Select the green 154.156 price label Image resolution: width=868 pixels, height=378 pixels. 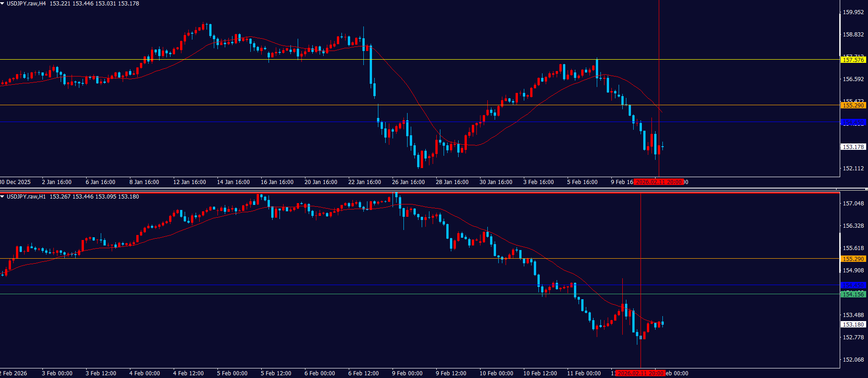852,294
